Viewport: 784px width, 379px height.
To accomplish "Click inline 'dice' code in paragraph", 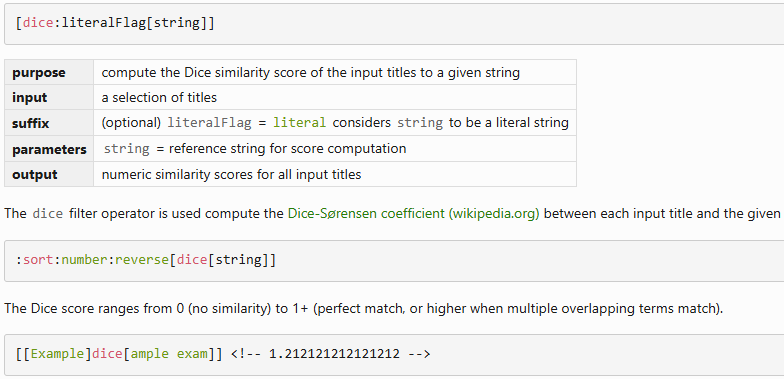I will tap(48, 214).
